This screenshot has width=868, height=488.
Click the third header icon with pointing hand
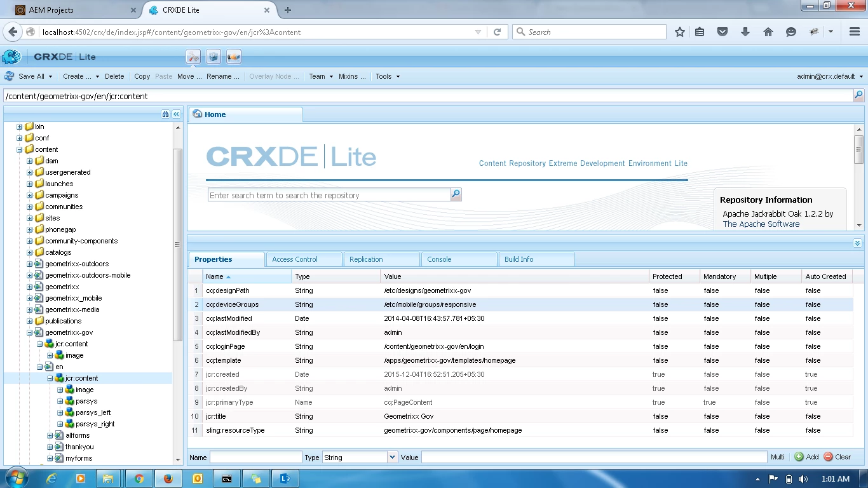click(x=234, y=57)
